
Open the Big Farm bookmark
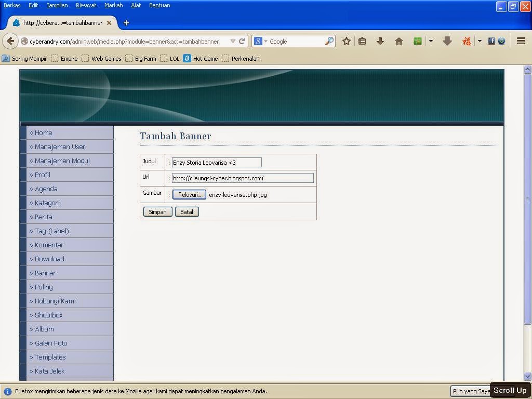(x=141, y=58)
